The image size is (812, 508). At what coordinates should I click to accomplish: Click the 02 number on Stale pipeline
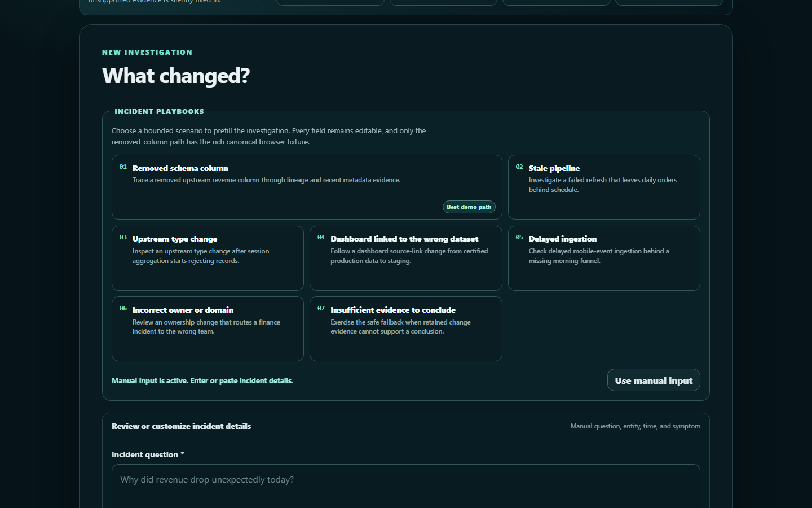[519, 167]
